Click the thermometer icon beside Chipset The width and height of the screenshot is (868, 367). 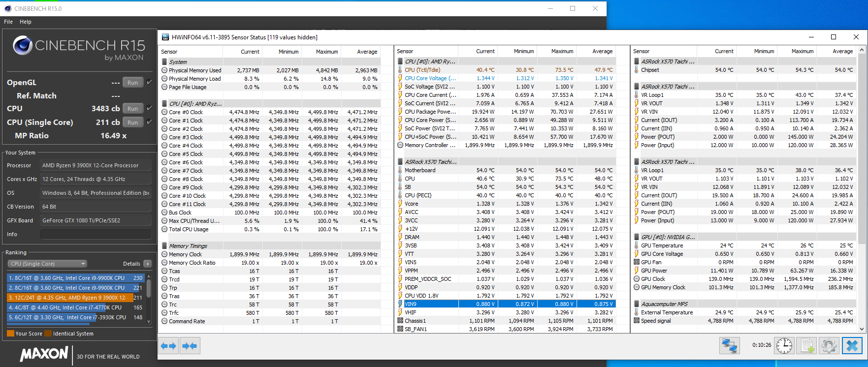637,70
